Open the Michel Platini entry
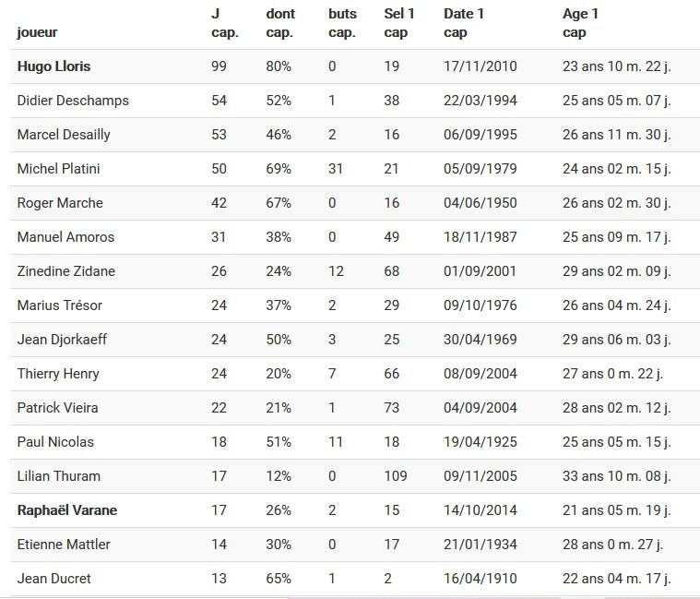Screen dimensions: 700x599 pyautogui.click(x=57, y=169)
